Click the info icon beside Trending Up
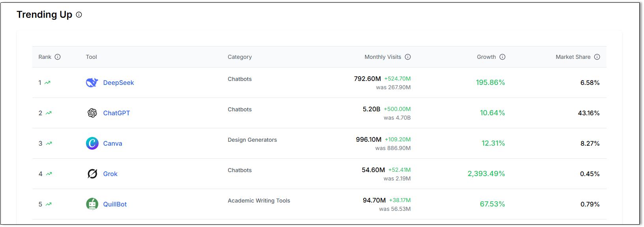644x227 pixels. pos(79,15)
